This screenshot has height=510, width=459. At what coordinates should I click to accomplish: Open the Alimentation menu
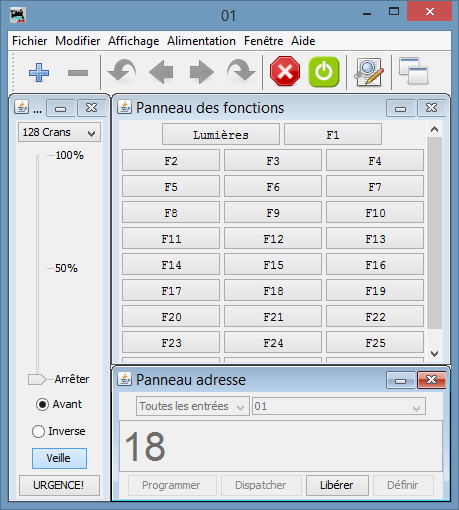point(201,41)
